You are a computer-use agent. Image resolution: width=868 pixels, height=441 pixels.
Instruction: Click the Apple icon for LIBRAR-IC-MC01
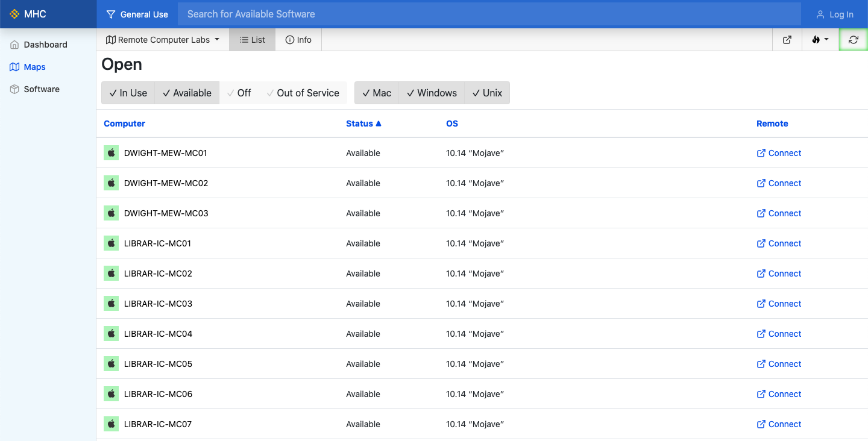click(111, 243)
